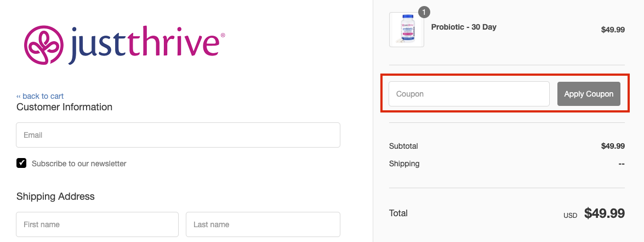The height and width of the screenshot is (242, 644).
Task: Go back to cart via the link
Action: pyautogui.click(x=40, y=96)
